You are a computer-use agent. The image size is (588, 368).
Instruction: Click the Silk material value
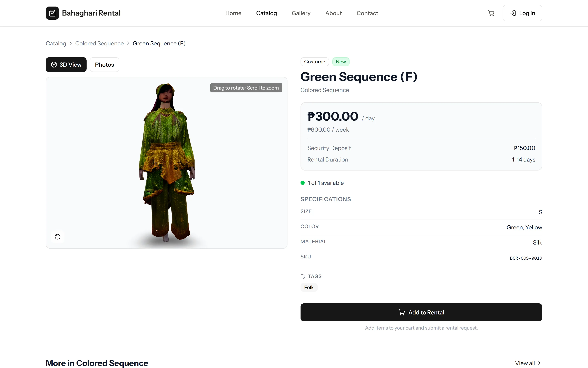click(x=537, y=242)
